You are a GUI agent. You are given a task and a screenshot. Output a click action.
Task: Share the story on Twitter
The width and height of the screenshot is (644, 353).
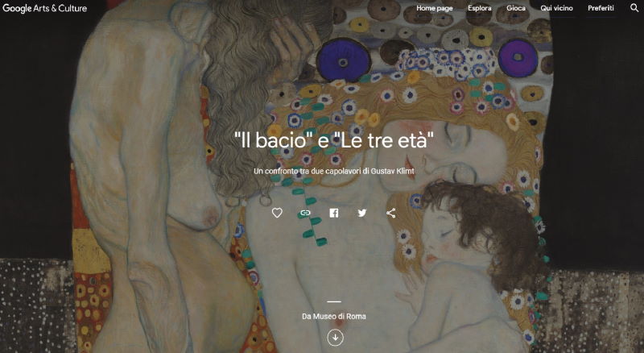[361, 213]
